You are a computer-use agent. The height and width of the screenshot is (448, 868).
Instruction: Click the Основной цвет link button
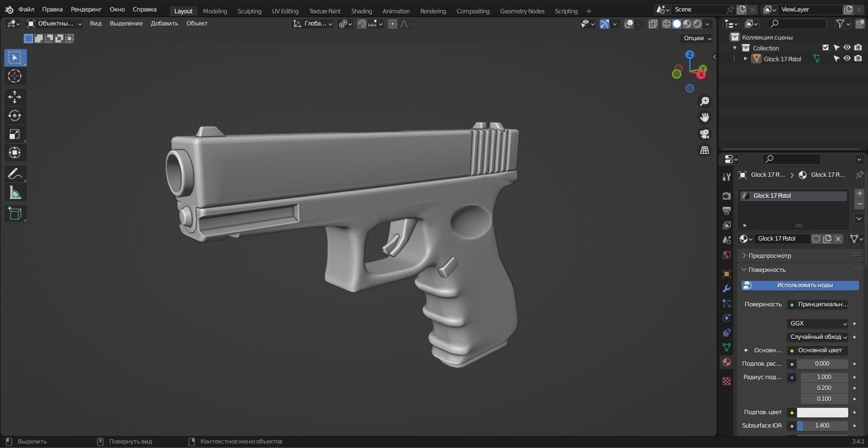click(818, 350)
